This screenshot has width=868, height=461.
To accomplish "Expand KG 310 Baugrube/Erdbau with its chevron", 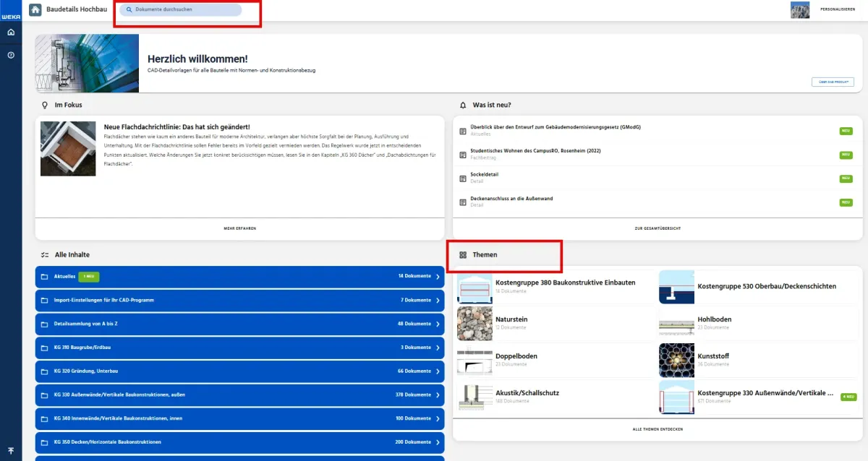I will click(438, 348).
